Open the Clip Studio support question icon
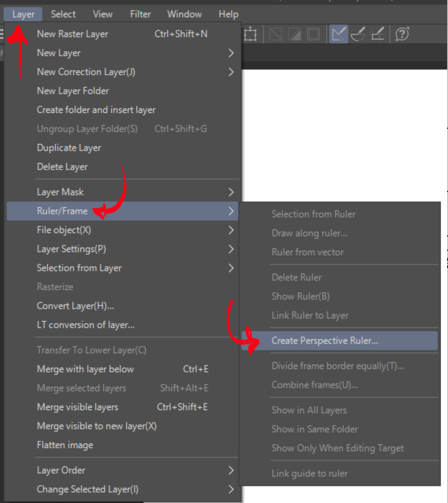The width and height of the screenshot is (448, 503). 402,34
